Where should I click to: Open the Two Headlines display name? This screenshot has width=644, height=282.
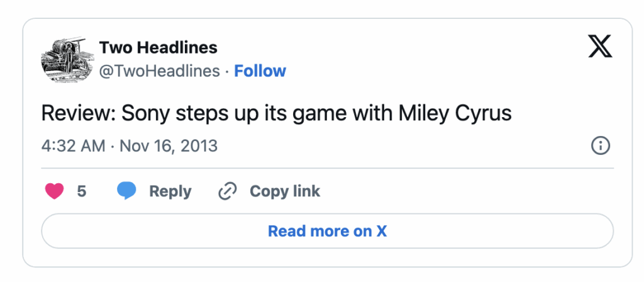coord(158,48)
